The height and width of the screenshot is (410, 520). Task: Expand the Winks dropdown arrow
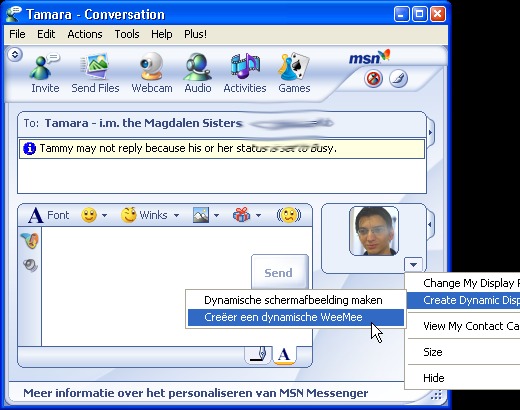tap(176, 216)
